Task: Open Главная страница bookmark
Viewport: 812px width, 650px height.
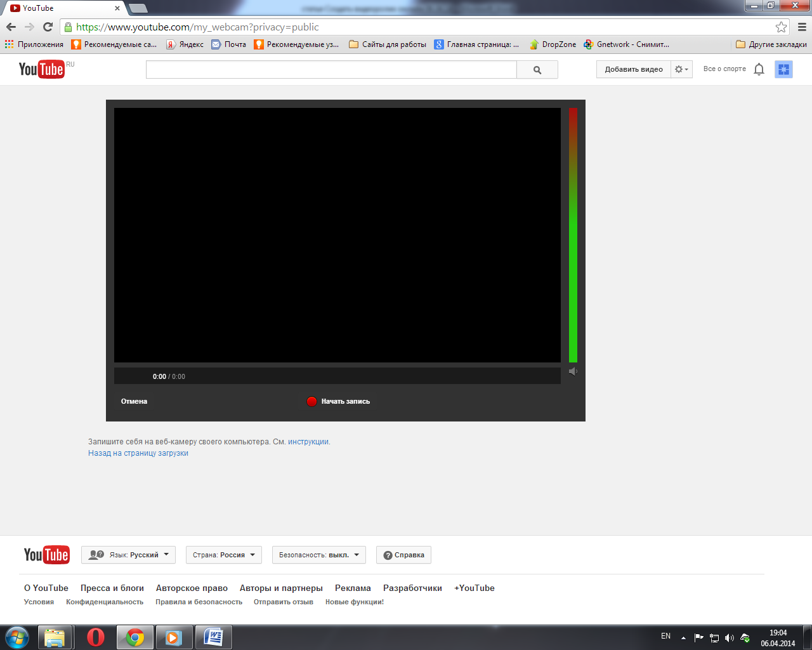Action: coord(476,44)
